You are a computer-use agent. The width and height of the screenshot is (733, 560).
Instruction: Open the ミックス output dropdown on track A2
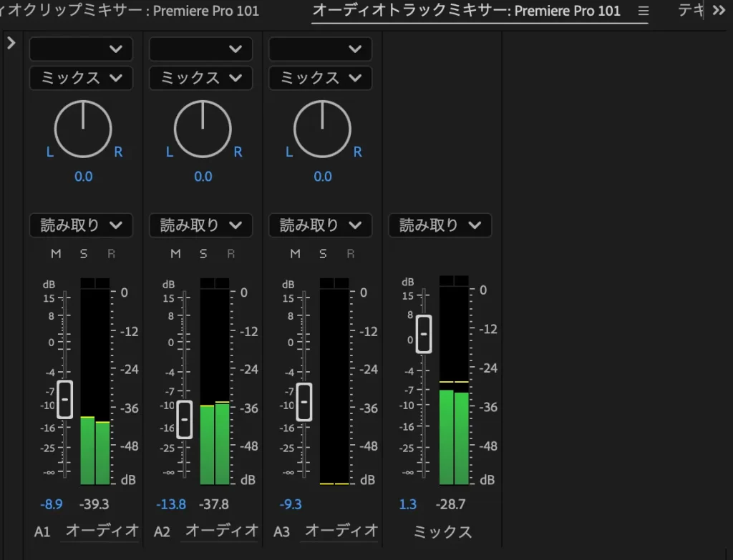[x=200, y=78]
